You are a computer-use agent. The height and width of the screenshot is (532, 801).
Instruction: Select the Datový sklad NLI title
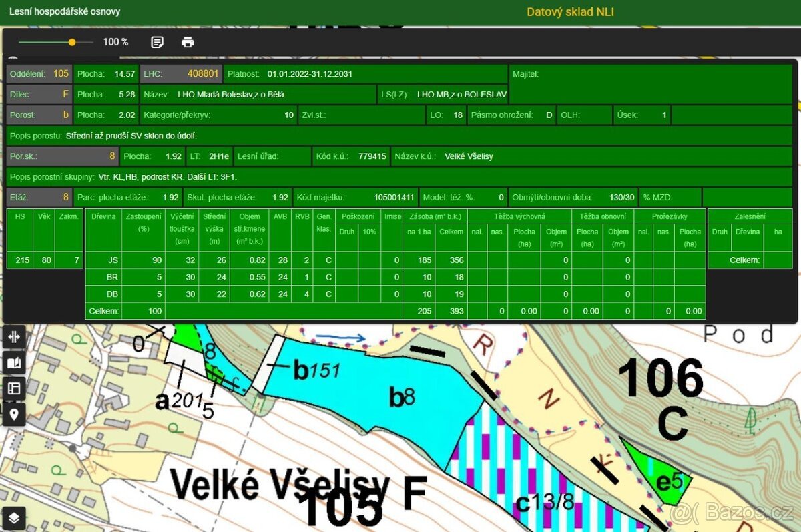tap(571, 12)
